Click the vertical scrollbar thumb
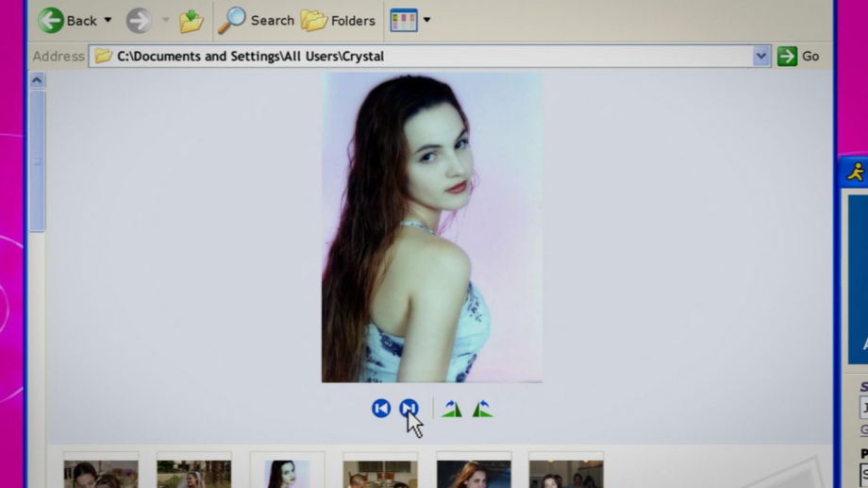This screenshot has height=488, width=868. 37,160
